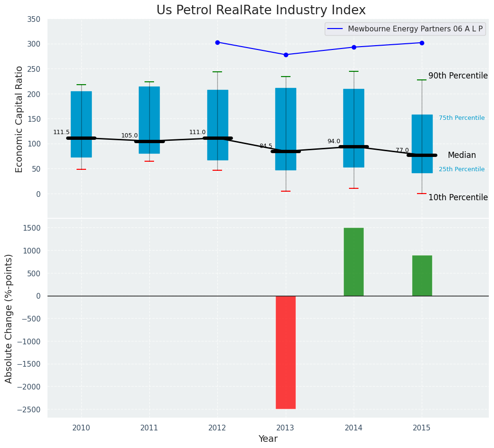Click the 10th Percentile annotation
494x448 pixels.
pos(458,198)
